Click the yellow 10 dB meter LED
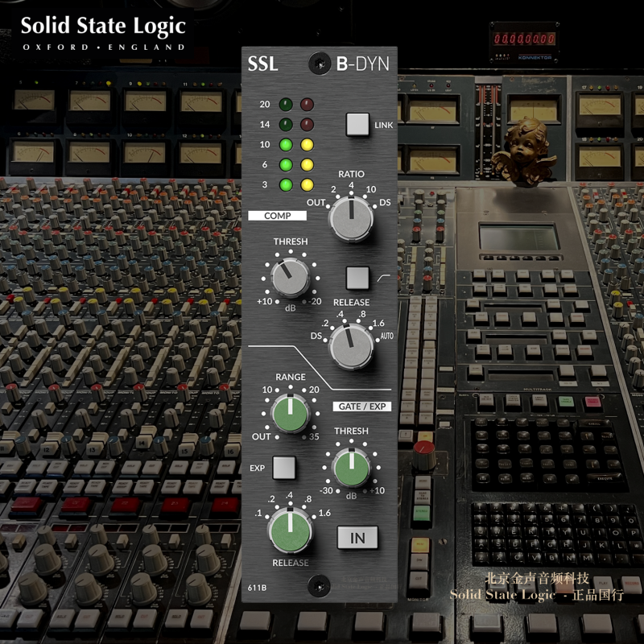Viewport: 644px width, 644px height. (x=307, y=145)
